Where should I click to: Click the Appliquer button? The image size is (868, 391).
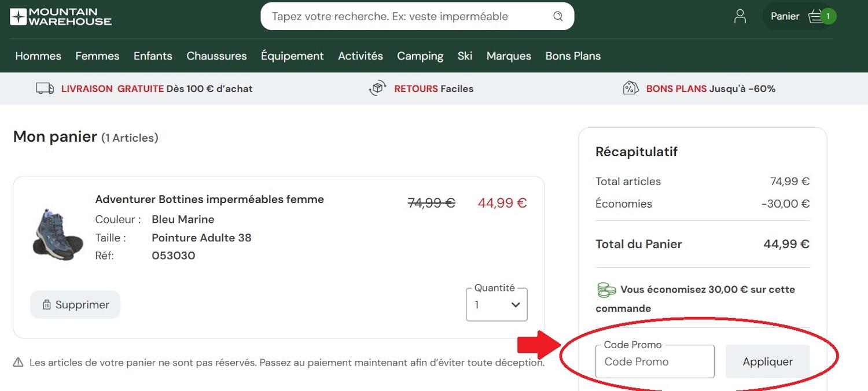click(x=767, y=361)
